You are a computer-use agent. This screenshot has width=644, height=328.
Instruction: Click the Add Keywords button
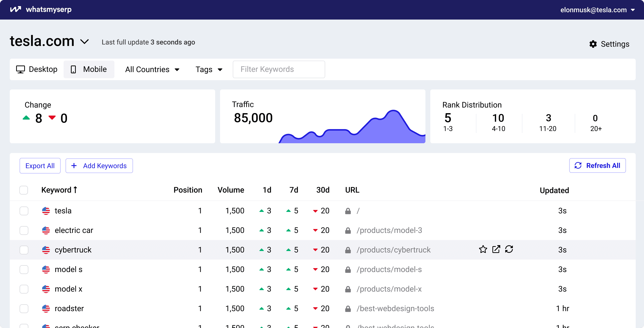(x=99, y=166)
